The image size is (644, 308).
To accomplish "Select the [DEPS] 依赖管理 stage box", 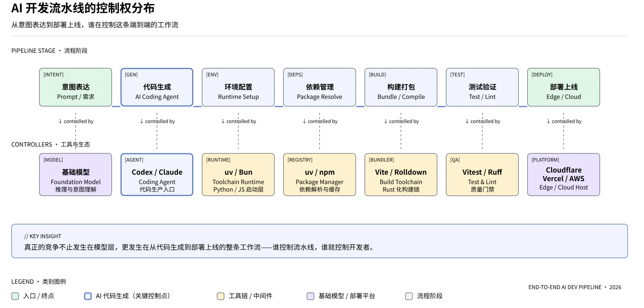I will click(x=319, y=87).
